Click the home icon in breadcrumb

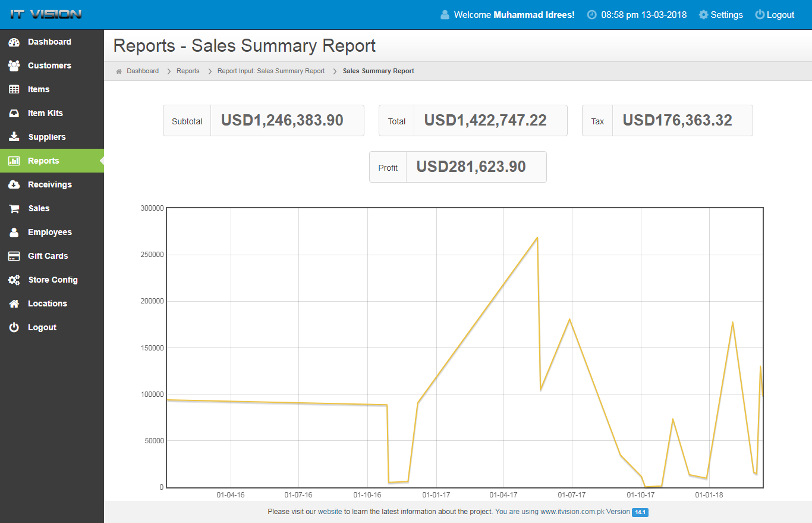coord(119,71)
